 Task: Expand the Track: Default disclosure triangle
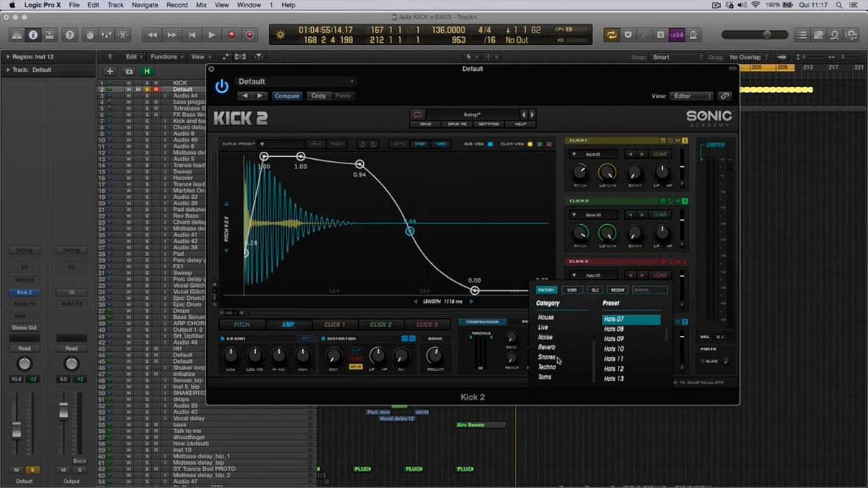click(8, 70)
